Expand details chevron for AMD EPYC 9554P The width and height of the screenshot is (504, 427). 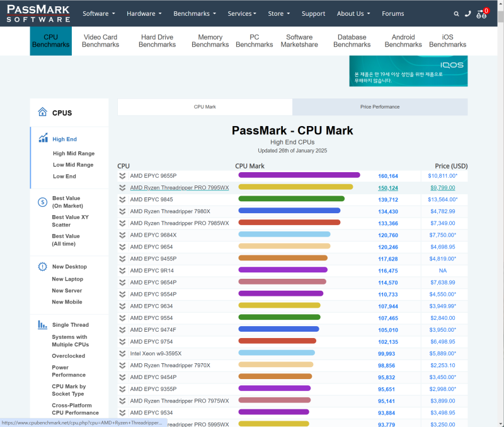(x=122, y=295)
